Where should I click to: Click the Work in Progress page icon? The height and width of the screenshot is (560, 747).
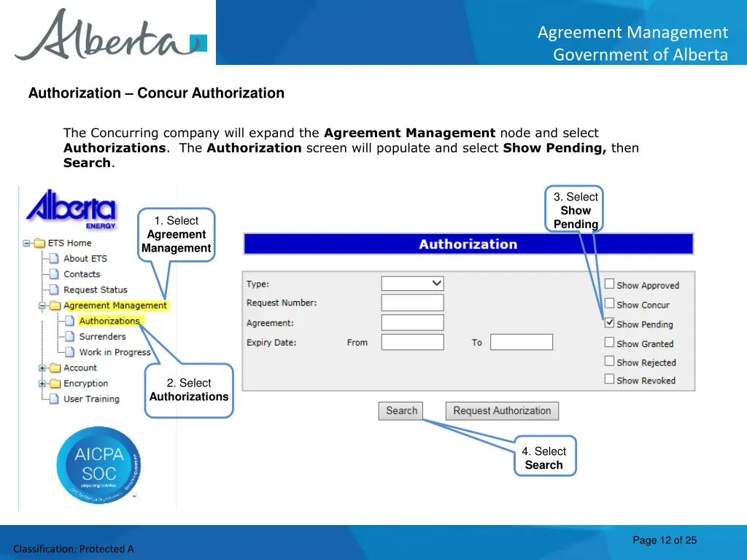point(70,352)
